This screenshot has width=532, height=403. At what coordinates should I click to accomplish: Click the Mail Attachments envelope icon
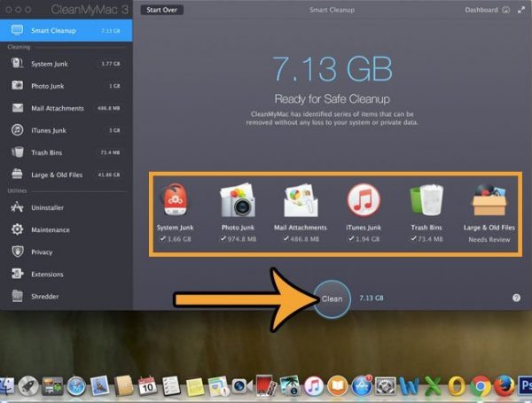point(301,200)
